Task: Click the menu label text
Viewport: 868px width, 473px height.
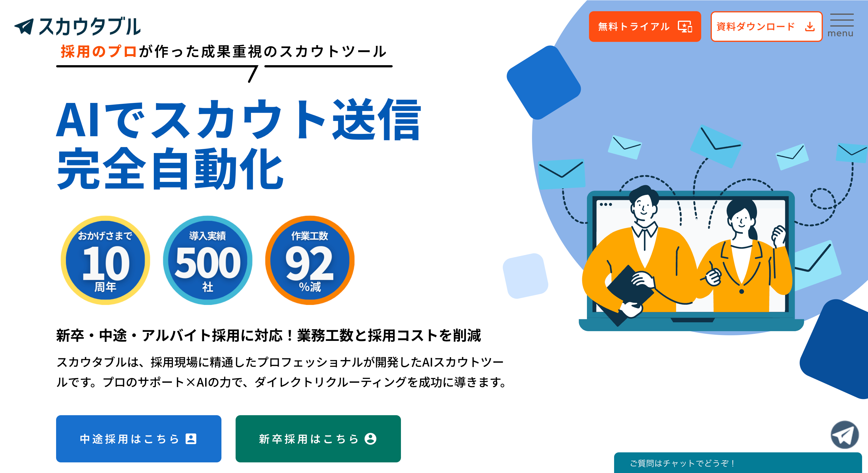Action: (840, 33)
